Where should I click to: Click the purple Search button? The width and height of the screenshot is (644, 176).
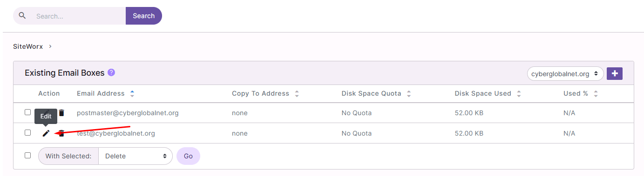[x=143, y=16]
